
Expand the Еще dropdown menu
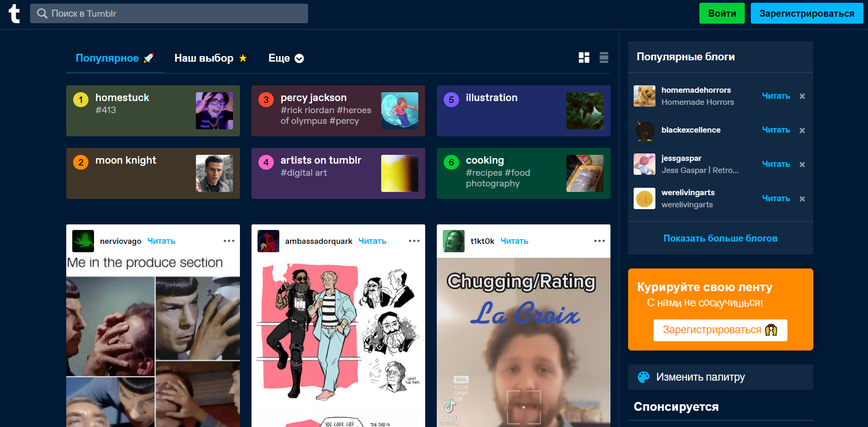point(286,58)
